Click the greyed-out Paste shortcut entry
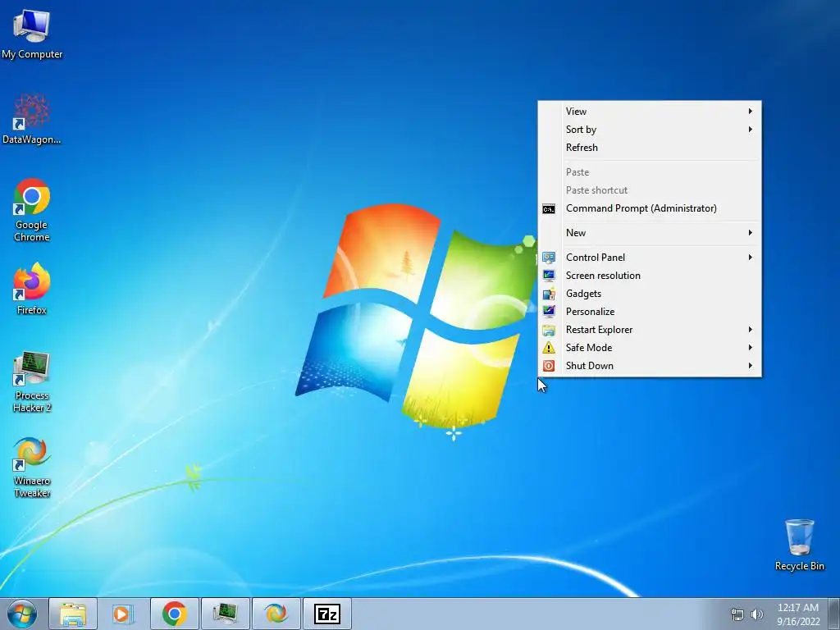Image resolution: width=840 pixels, height=630 pixels. tap(650, 190)
